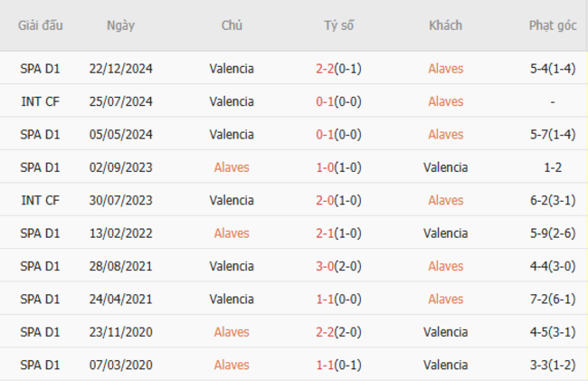Select the "Tỷ số" column header

[338, 25]
